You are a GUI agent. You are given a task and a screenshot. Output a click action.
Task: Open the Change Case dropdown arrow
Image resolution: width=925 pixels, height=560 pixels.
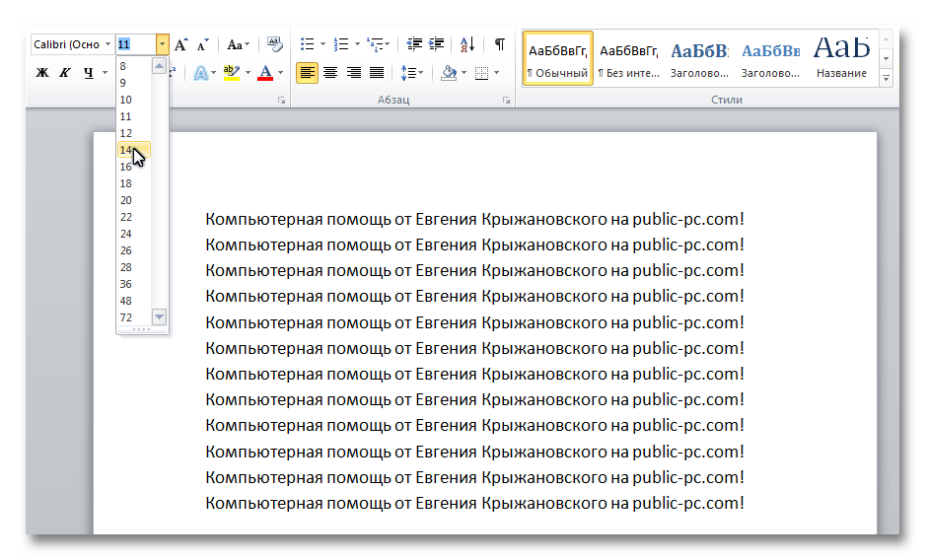248,44
